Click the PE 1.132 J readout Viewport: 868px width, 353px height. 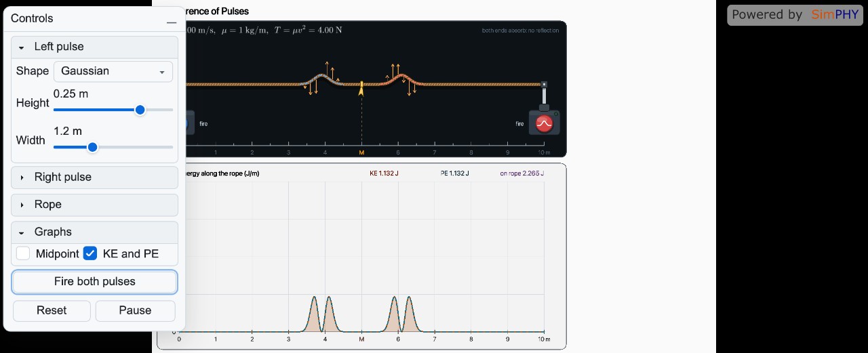454,173
